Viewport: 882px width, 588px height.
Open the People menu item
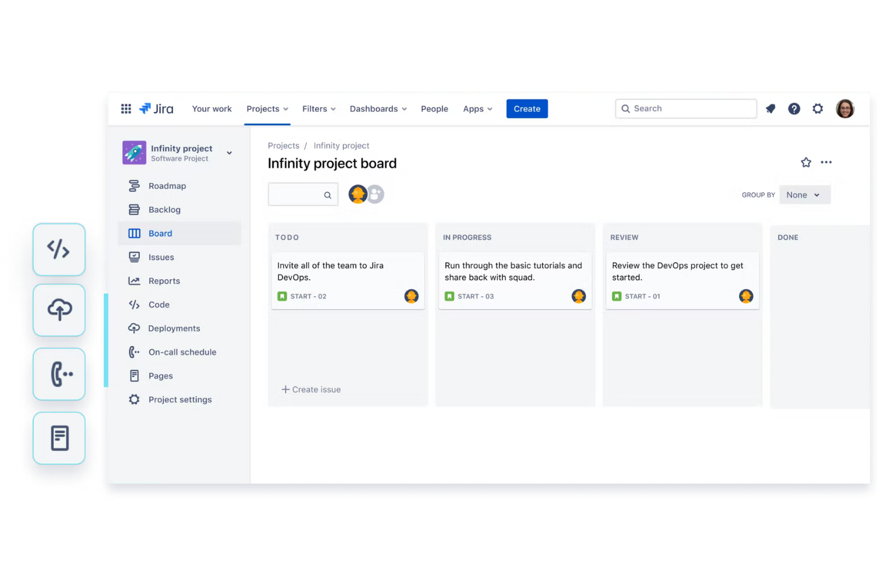tap(434, 108)
